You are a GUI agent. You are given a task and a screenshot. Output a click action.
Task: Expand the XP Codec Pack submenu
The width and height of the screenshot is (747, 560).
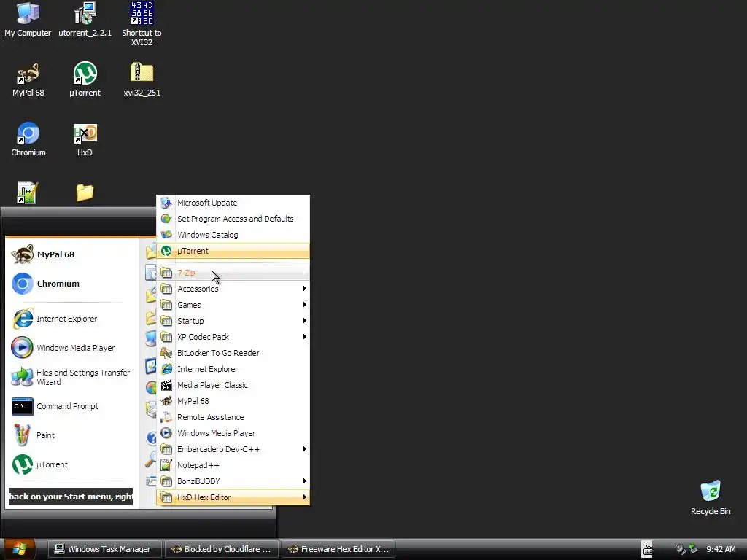(x=233, y=337)
